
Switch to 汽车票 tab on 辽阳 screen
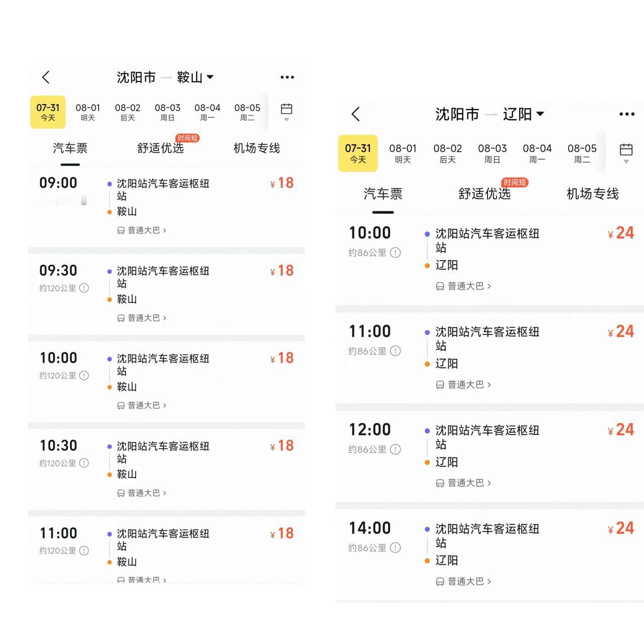383,194
